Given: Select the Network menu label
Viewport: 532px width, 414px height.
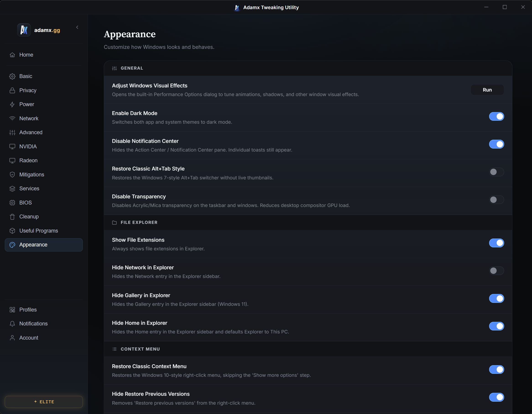Looking at the screenshot, I should tap(29, 118).
